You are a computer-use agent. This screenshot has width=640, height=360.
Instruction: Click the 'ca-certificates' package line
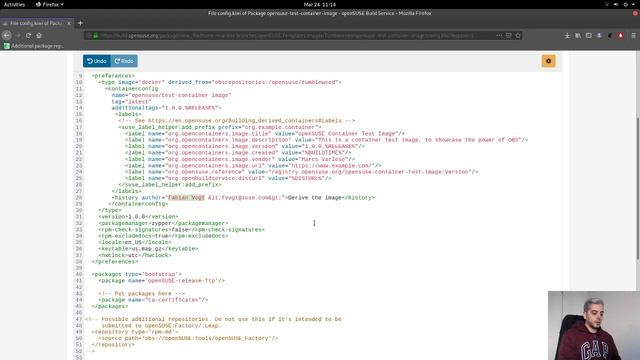click(153, 300)
